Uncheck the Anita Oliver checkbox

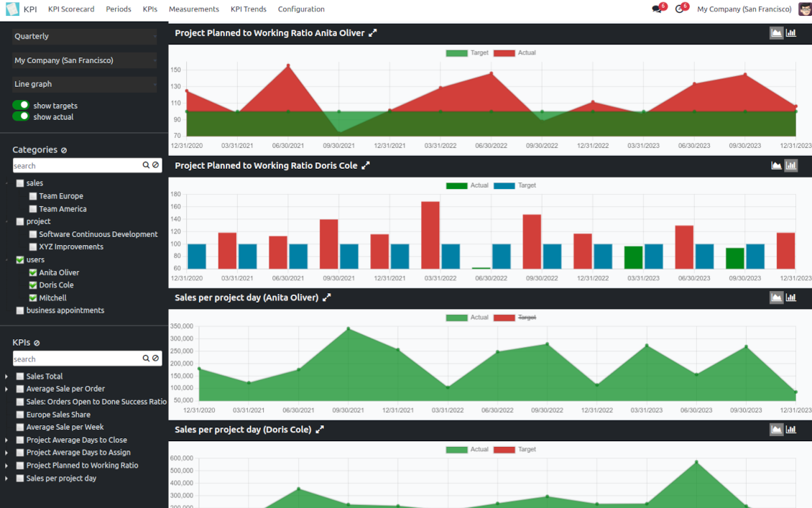(33, 272)
